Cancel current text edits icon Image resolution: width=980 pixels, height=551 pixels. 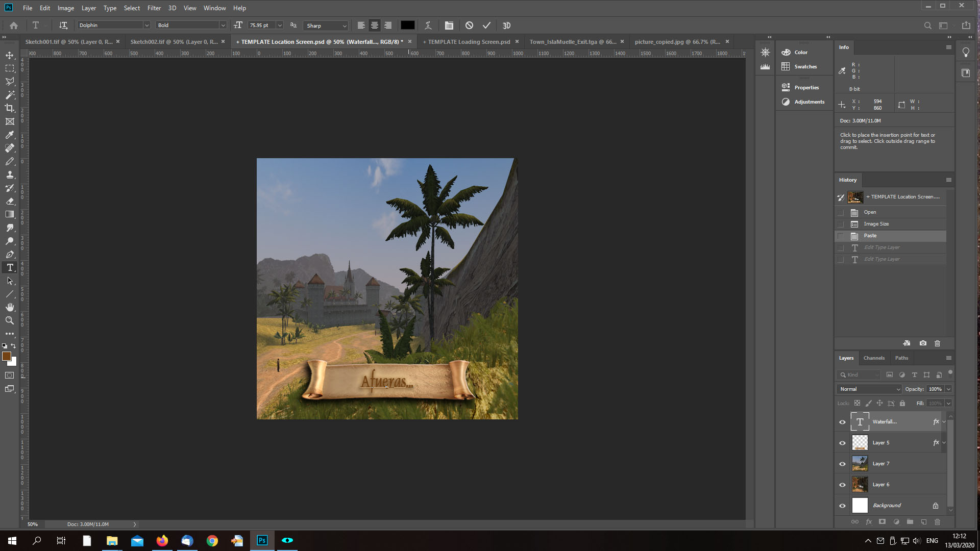[469, 26]
